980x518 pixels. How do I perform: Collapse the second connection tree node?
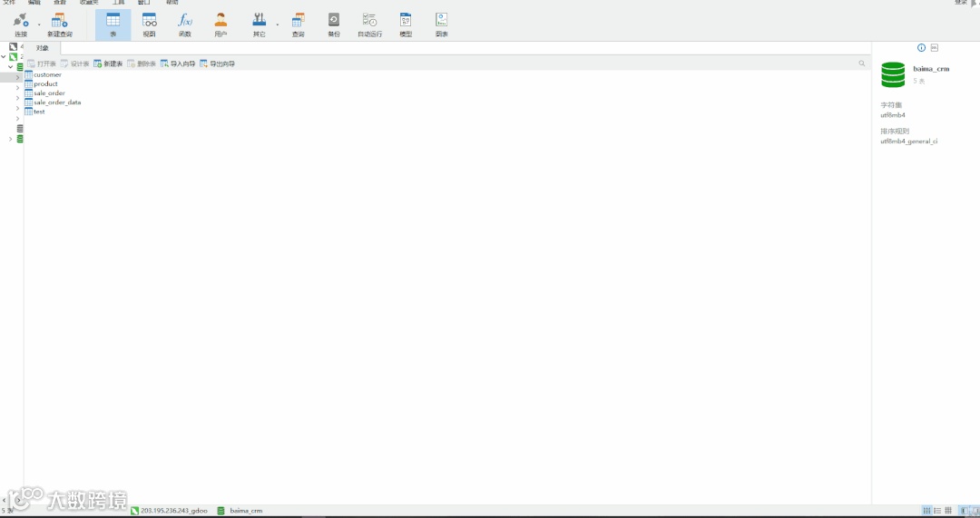coord(3,57)
